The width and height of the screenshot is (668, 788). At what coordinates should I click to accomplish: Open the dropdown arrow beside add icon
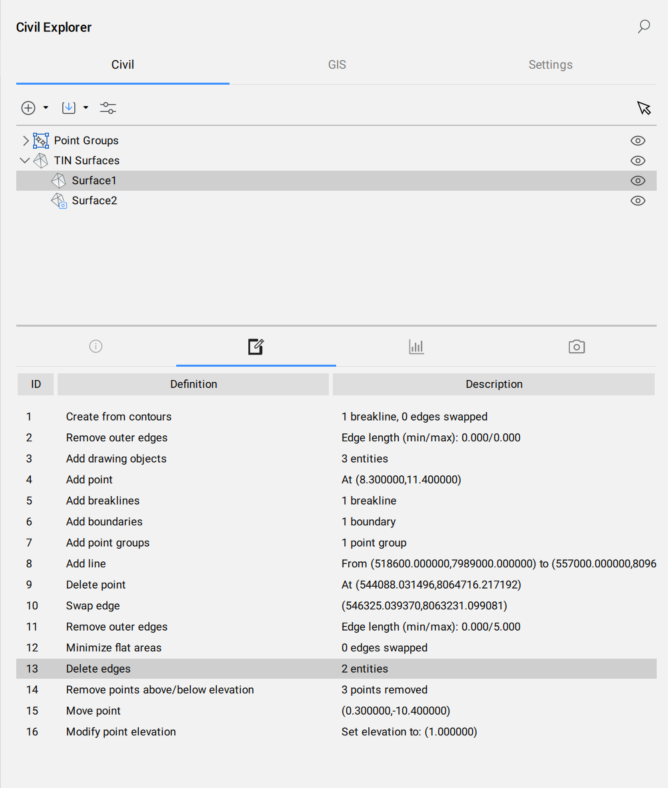click(46, 108)
